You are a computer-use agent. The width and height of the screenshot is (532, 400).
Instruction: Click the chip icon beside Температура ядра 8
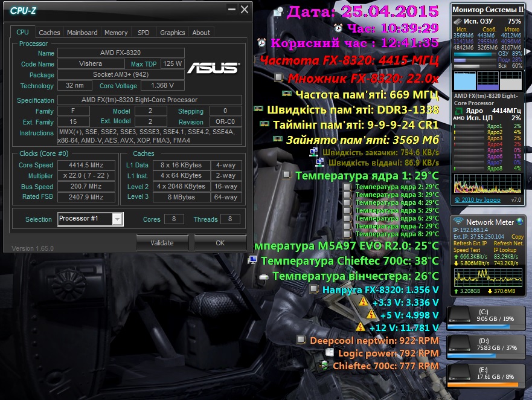coord(347,234)
